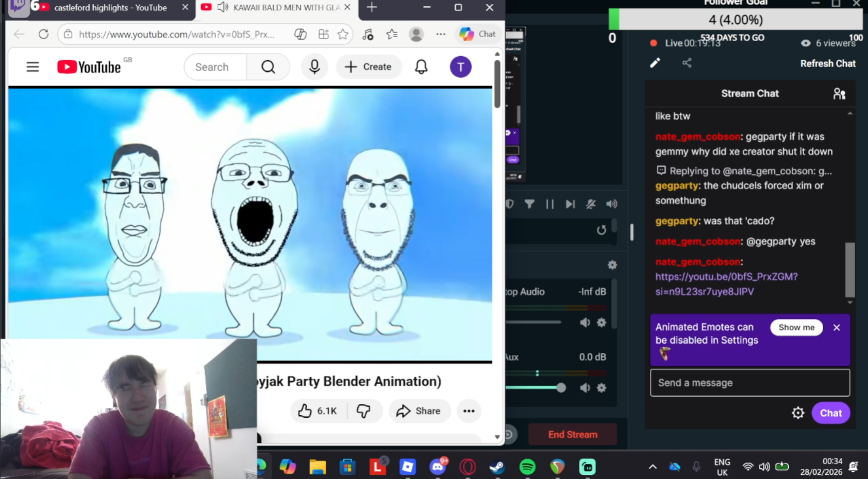Open the chat community users icon
This screenshot has height=479, width=868.
pos(839,94)
